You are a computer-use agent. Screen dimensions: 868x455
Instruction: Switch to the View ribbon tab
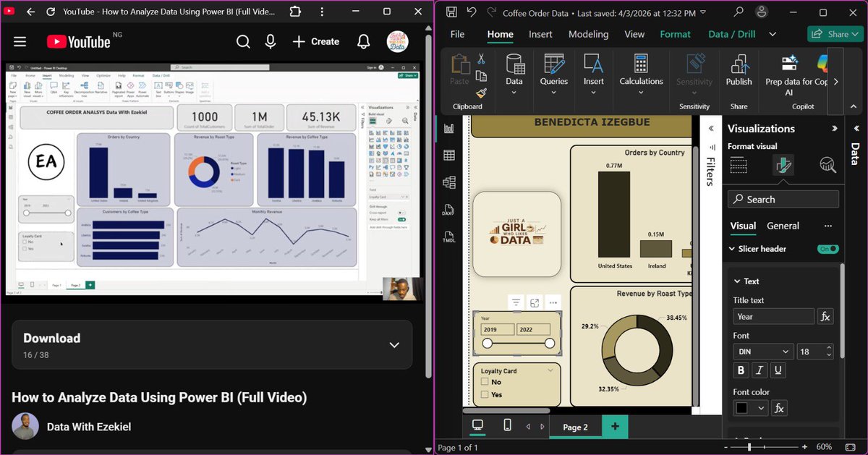[x=634, y=34]
